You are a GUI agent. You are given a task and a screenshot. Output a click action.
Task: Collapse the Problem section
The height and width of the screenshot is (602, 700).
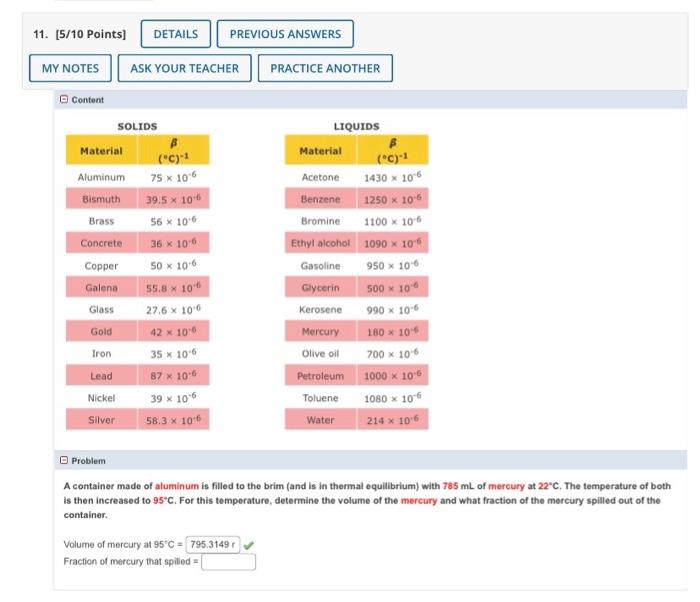tap(64, 460)
